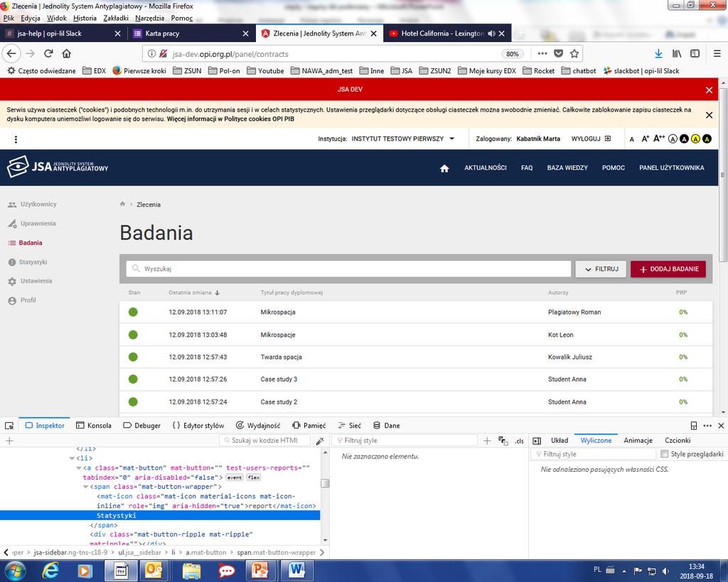
Task: Sort by Ostatnia zmiana column arrow
Action: pos(218,293)
